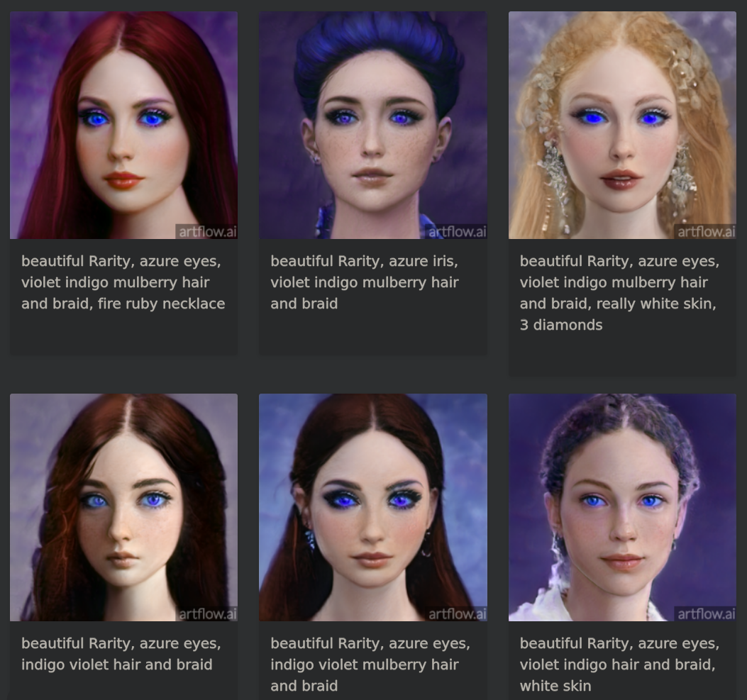Click the artflow.ai watermark on blue-haired portrait

(x=456, y=231)
